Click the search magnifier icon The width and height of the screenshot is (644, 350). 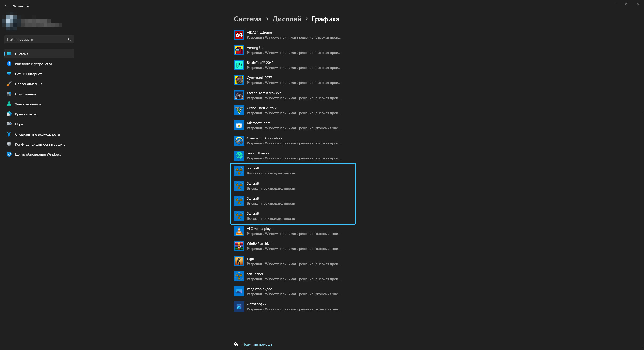point(70,39)
